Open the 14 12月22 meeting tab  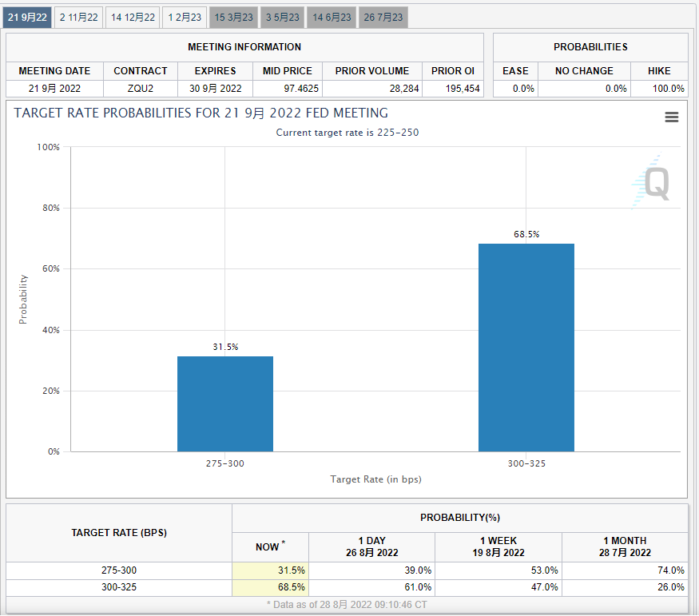133,17
